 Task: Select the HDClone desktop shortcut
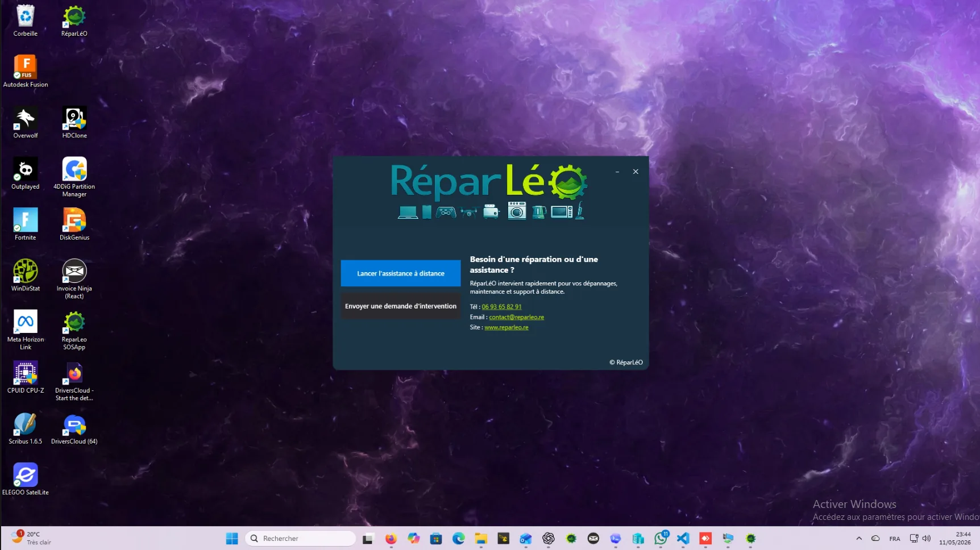(74, 123)
